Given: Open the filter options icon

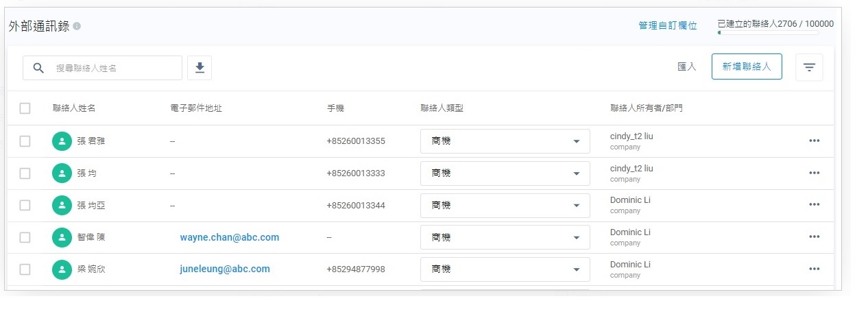Looking at the screenshot, I should [809, 67].
